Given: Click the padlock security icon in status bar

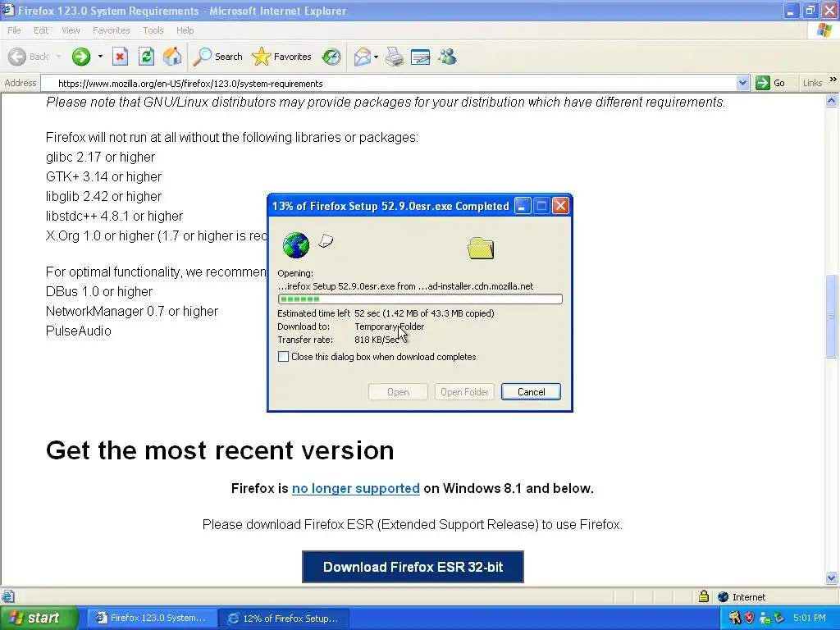Looking at the screenshot, I should [x=704, y=596].
